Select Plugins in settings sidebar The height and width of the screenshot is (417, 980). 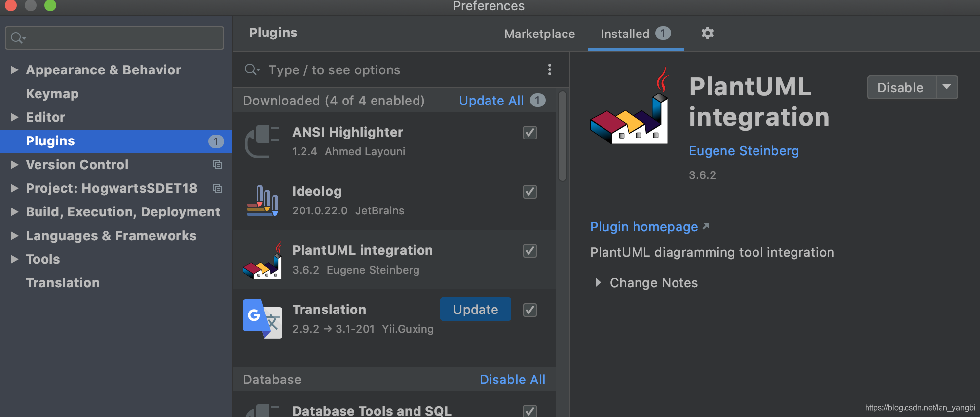point(116,141)
